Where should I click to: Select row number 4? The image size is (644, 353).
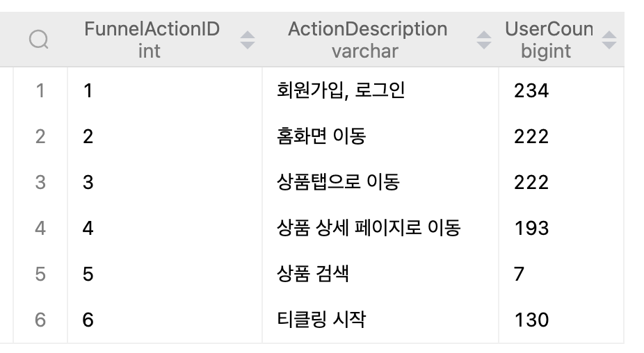[40, 228]
